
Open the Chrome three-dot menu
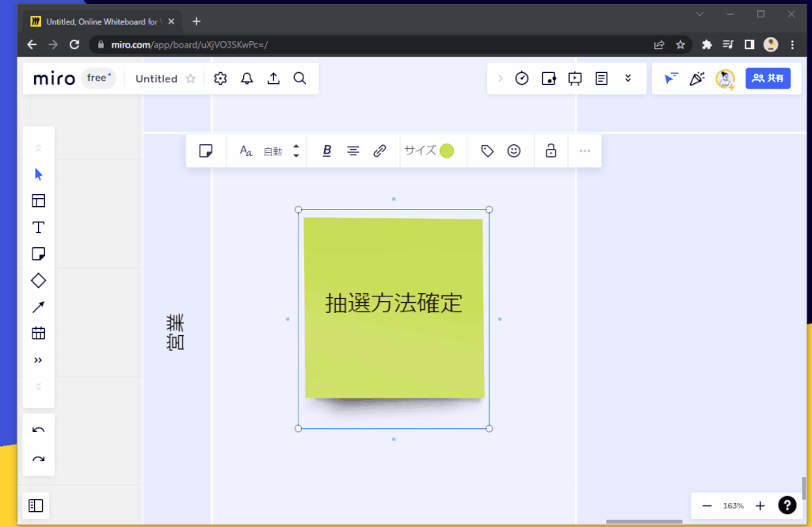[x=792, y=44]
